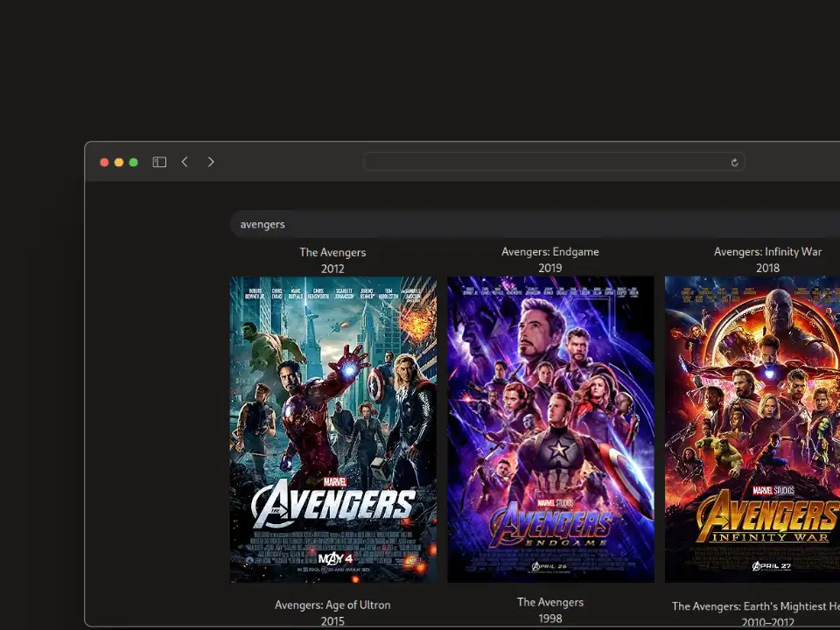This screenshot has width=840, height=630.
Task: Select the 'The Avengers: Earth's Mightiest' title
Action: click(x=755, y=606)
